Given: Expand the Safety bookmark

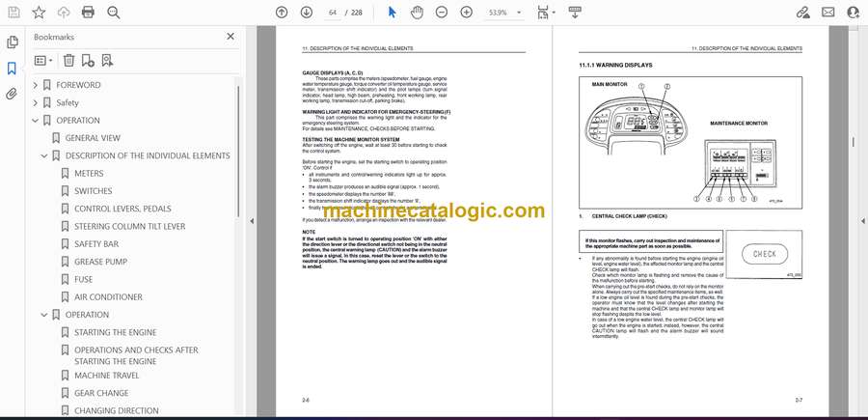Looking at the screenshot, I should click(36, 102).
